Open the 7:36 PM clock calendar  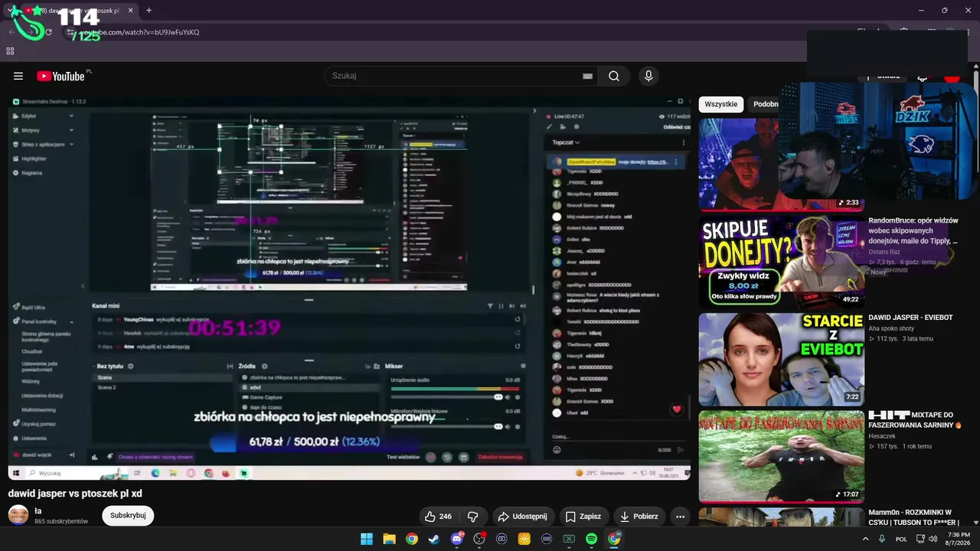959,539
